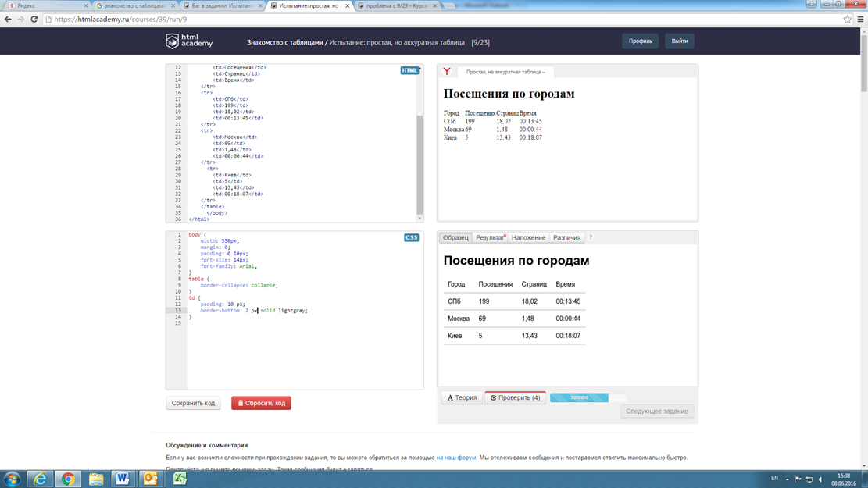Click the Action Center flag icon

coord(798,479)
